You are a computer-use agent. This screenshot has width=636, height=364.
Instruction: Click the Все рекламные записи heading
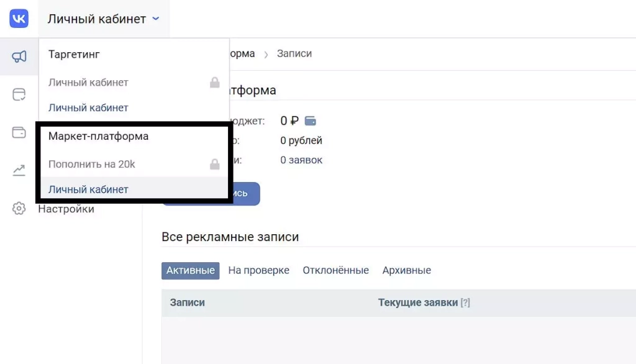[x=230, y=237]
